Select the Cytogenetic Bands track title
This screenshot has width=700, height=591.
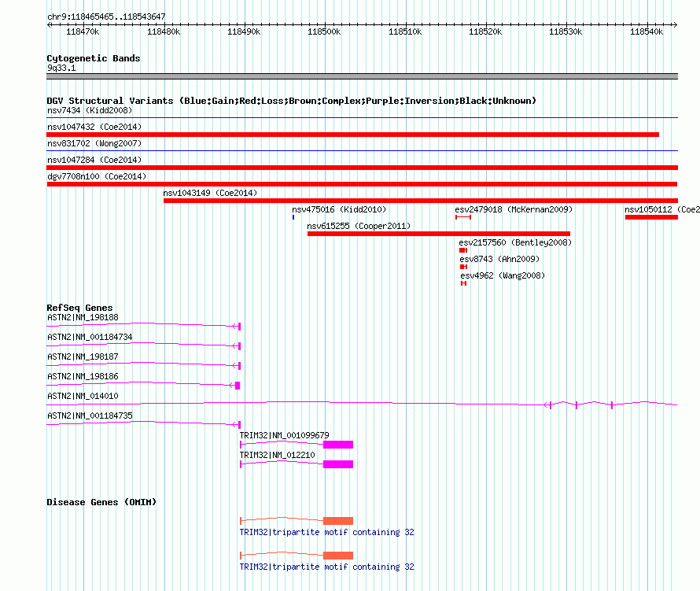(x=94, y=58)
